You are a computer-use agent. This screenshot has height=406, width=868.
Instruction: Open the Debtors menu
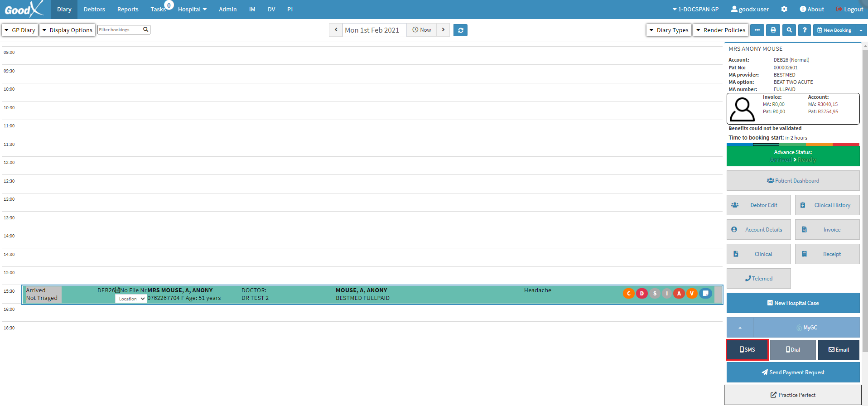pyautogui.click(x=94, y=9)
